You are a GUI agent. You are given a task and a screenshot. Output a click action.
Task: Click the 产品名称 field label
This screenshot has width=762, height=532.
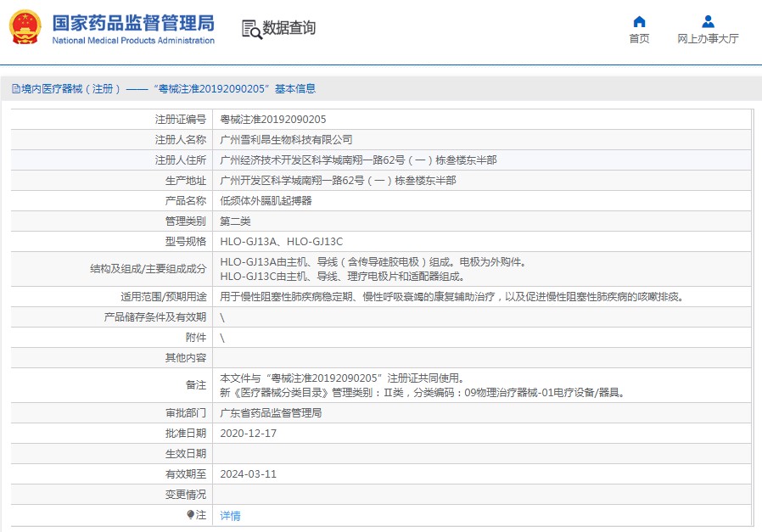point(186,201)
